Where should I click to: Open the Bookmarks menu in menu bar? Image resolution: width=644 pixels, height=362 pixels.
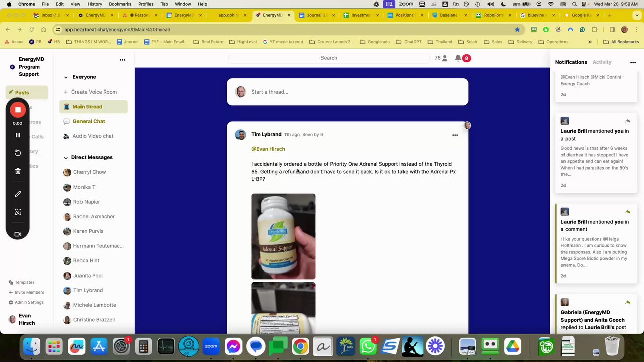[120, 4]
